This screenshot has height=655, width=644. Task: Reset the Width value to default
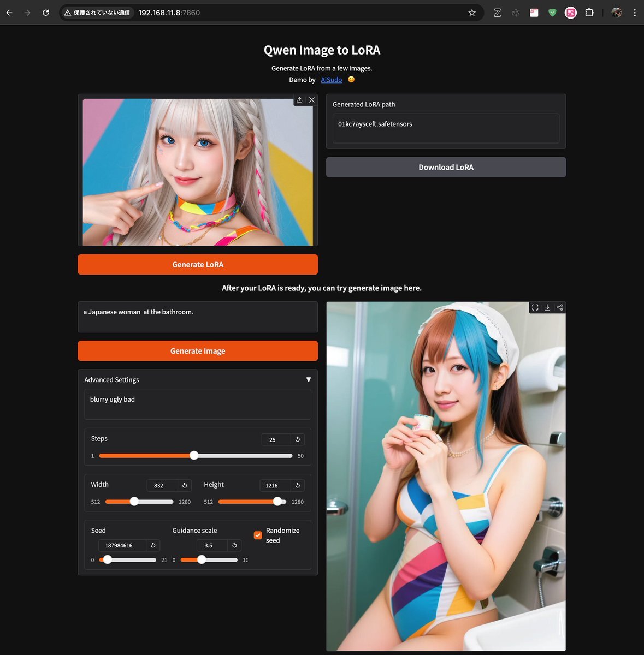(x=185, y=485)
